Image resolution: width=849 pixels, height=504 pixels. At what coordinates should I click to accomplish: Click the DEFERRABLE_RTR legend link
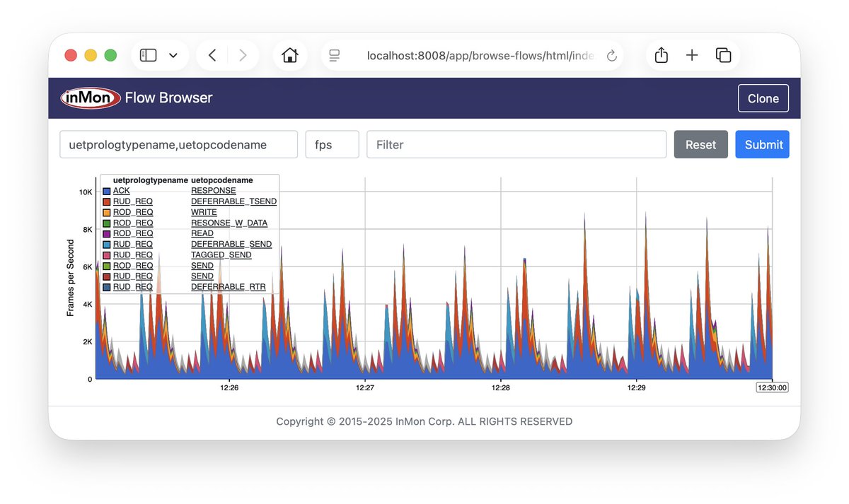pos(229,287)
